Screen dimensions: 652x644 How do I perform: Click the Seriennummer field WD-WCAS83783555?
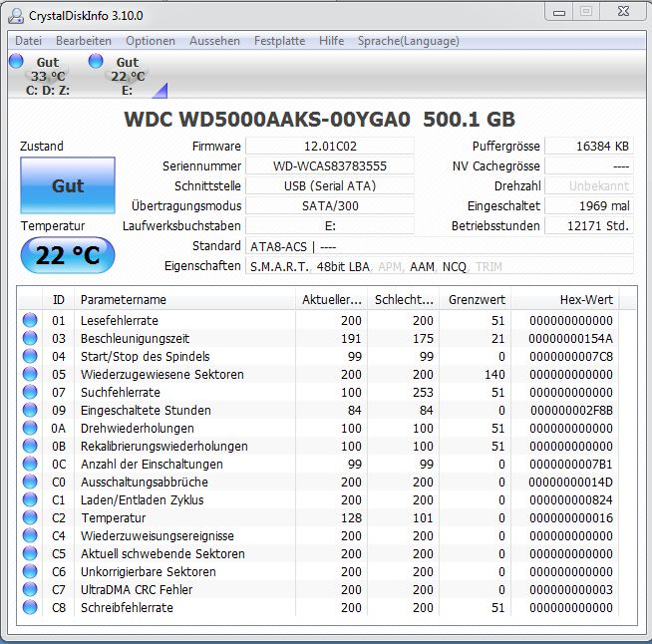pyautogui.click(x=330, y=165)
